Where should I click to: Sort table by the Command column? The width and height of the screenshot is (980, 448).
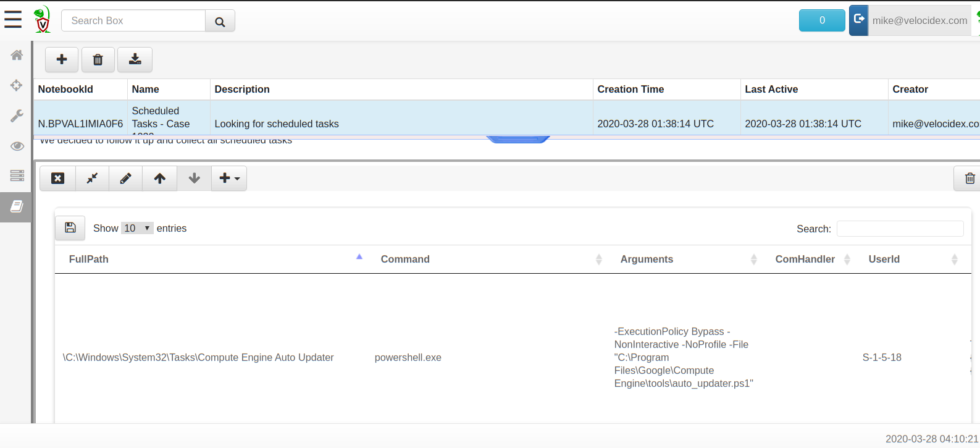(405, 259)
